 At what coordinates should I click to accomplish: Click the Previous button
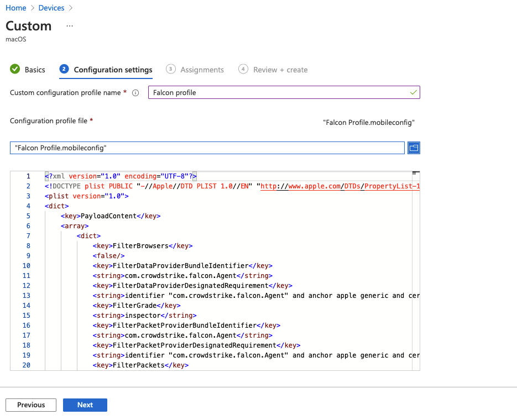click(x=31, y=405)
